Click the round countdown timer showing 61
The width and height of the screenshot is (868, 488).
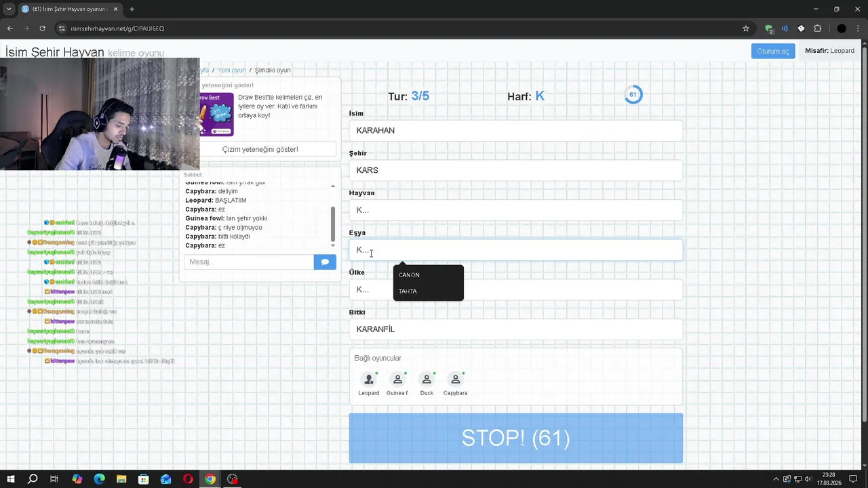point(633,95)
